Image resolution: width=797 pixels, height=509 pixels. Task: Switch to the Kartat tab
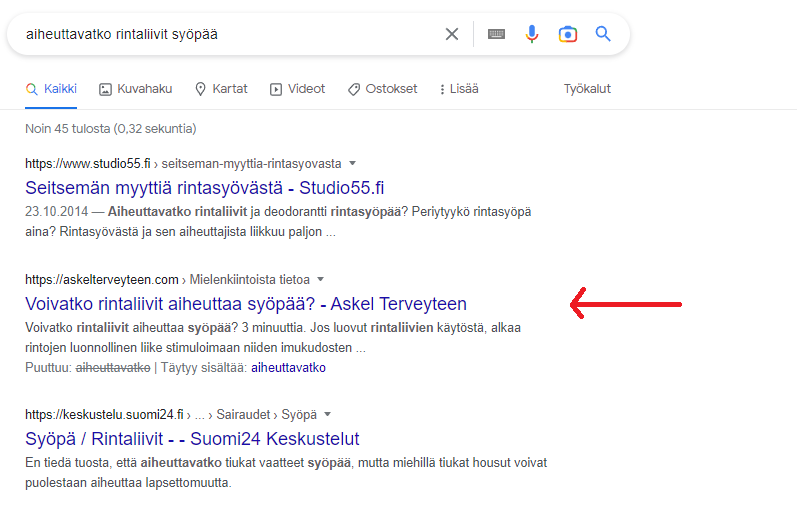click(x=221, y=89)
